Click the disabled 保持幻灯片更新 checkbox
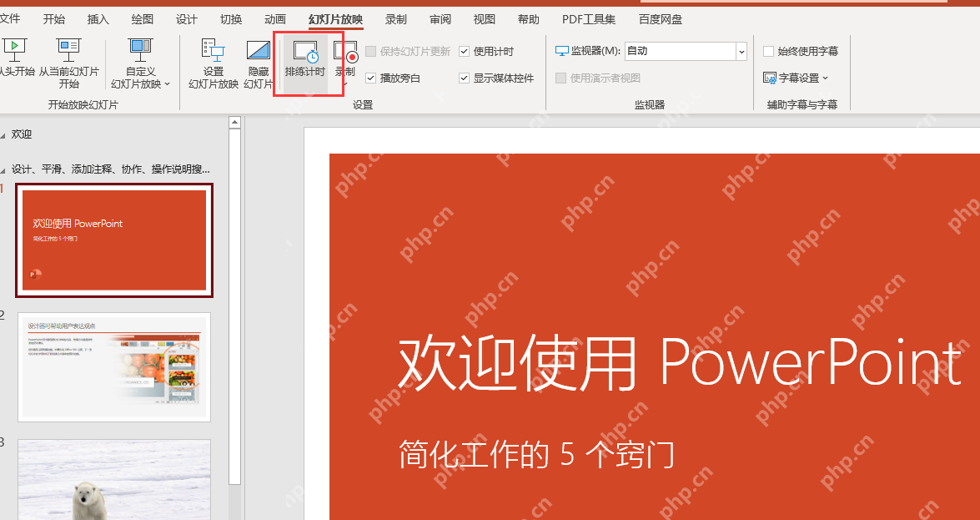 click(370, 51)
